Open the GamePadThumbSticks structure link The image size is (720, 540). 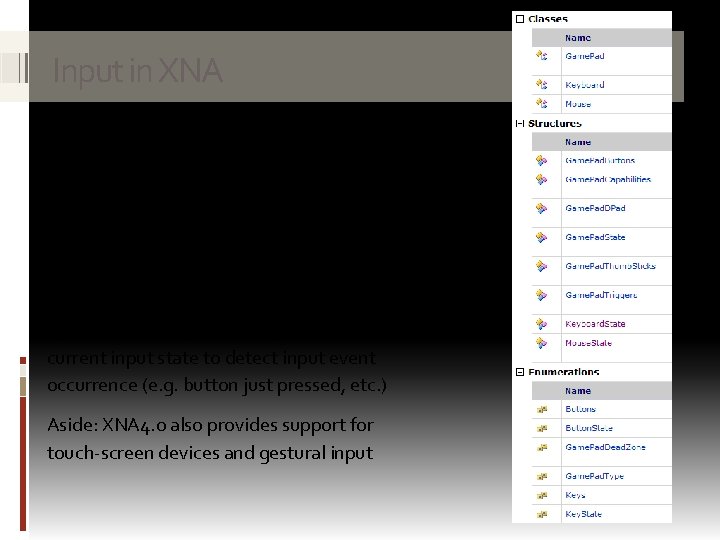(610, 266)
